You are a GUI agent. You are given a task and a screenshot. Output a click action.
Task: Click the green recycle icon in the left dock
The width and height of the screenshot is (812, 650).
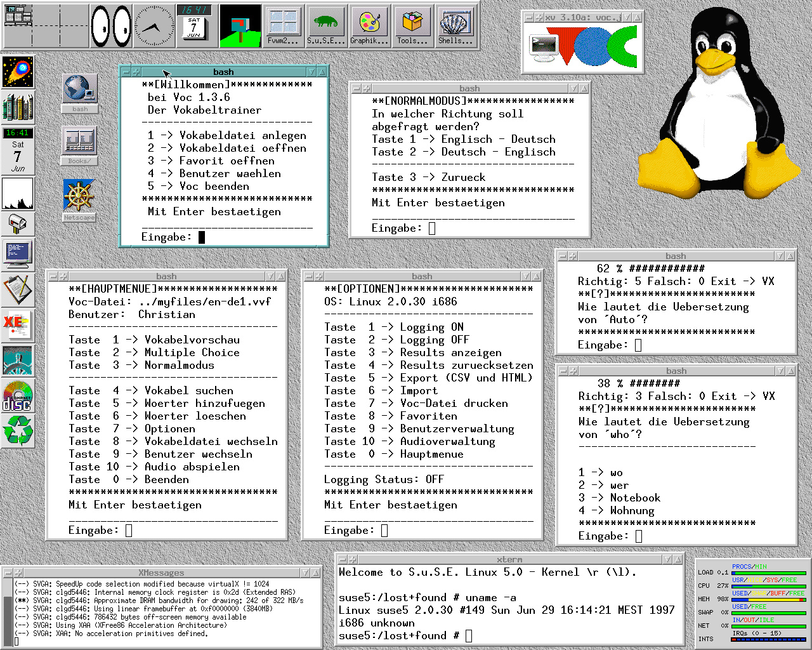(x=18, y=430)
